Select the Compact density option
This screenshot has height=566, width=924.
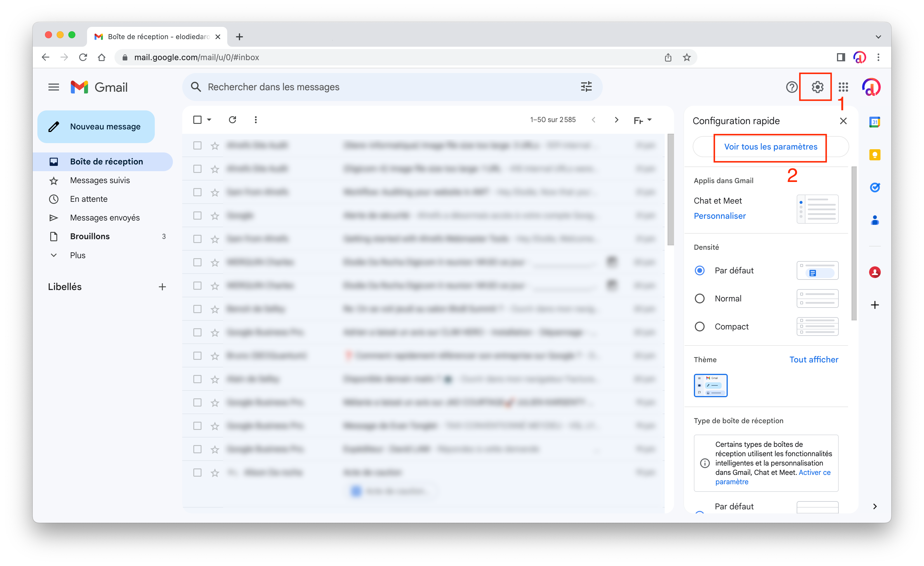tap(699, 326)
